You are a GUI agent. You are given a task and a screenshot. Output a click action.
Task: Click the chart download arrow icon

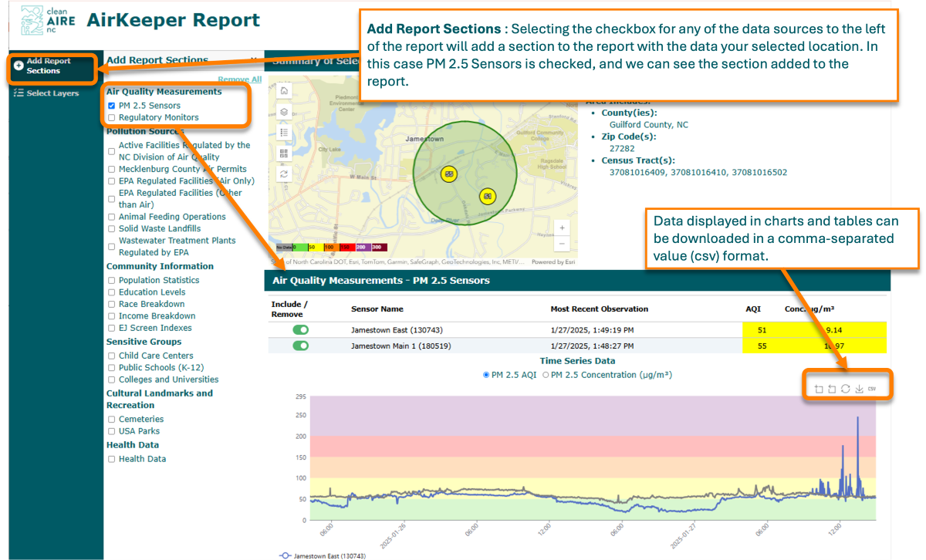click(x=859, y=388)
